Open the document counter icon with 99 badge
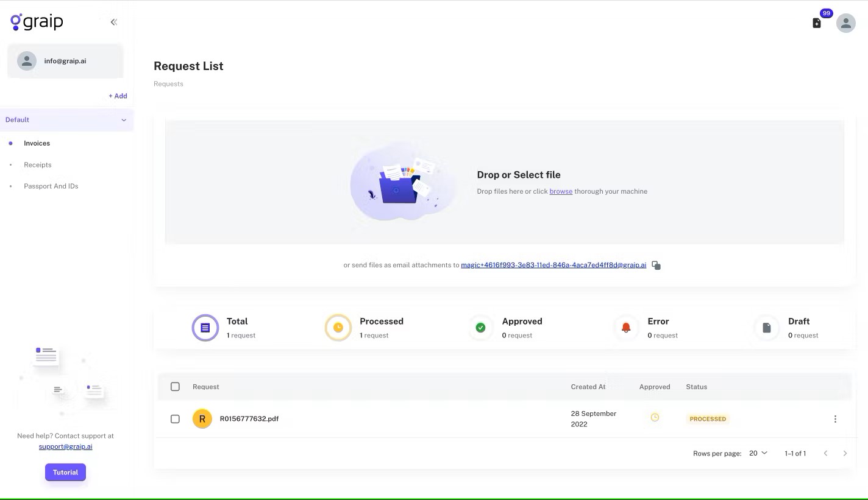The width and height of the screenshot is (868, 500). 817,23
